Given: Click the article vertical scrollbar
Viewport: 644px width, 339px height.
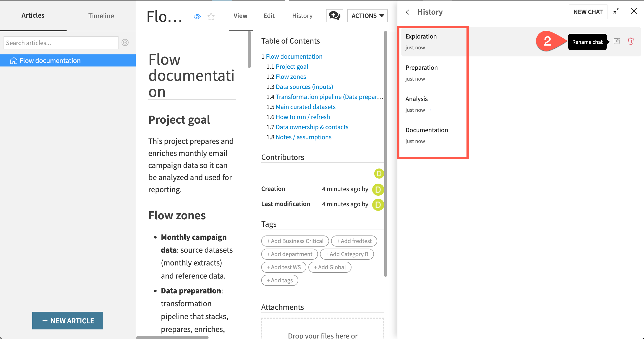Looking at the screenshot, I should point(249,49).
